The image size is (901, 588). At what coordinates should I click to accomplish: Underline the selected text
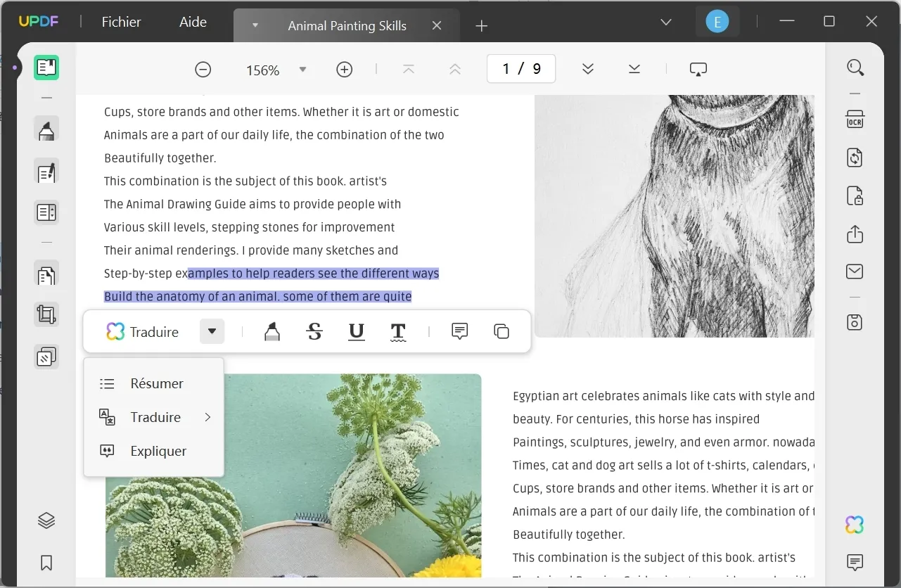[357, 331]
